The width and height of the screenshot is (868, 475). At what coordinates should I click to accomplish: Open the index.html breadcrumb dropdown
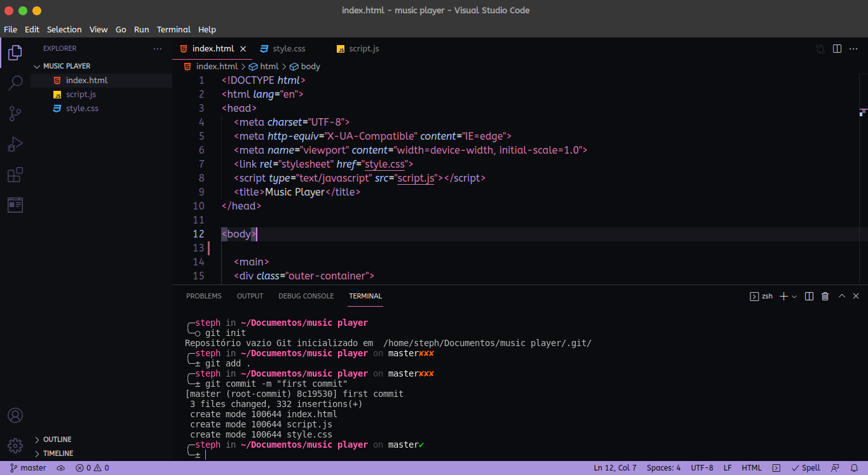[x=210, y=66]
